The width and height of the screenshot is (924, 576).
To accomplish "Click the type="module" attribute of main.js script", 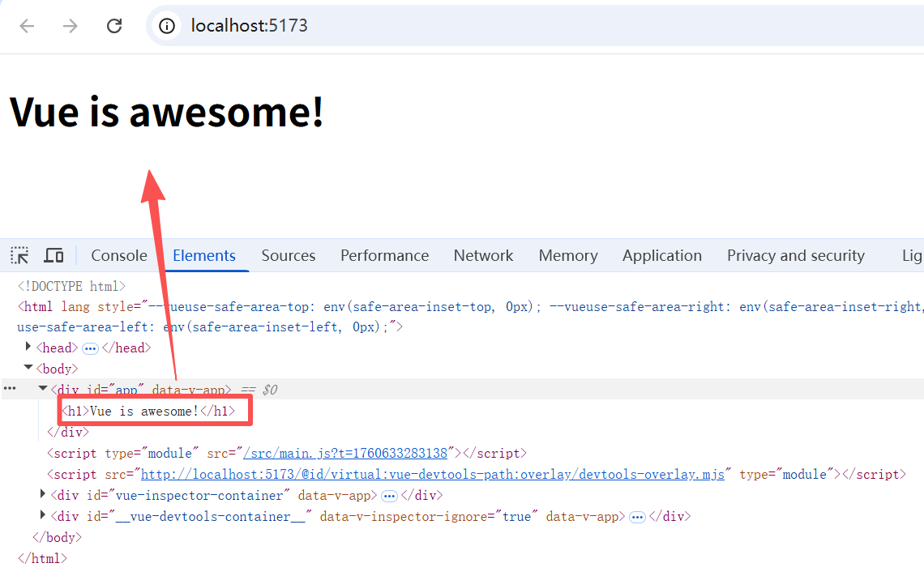I will click(152, 453).
